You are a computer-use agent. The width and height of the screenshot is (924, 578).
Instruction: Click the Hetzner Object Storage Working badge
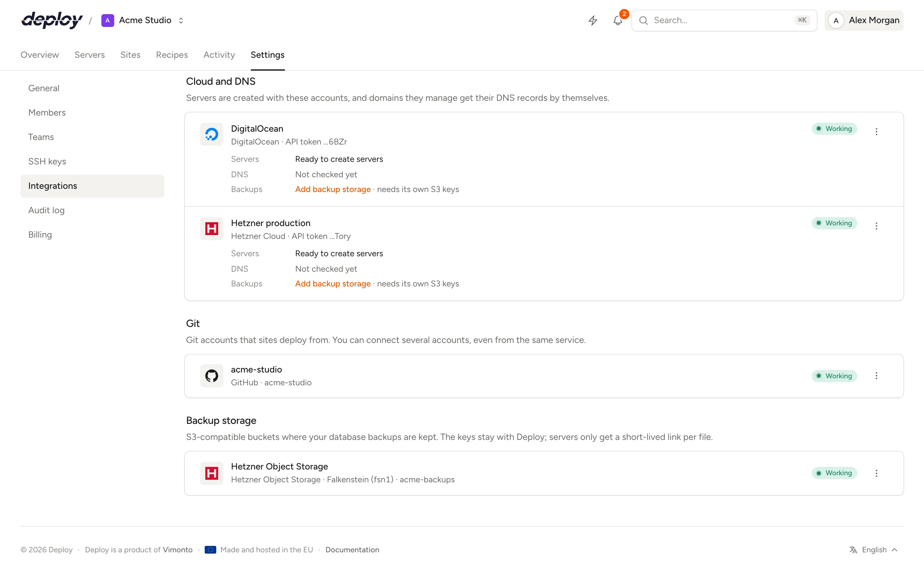click(834, 473)
